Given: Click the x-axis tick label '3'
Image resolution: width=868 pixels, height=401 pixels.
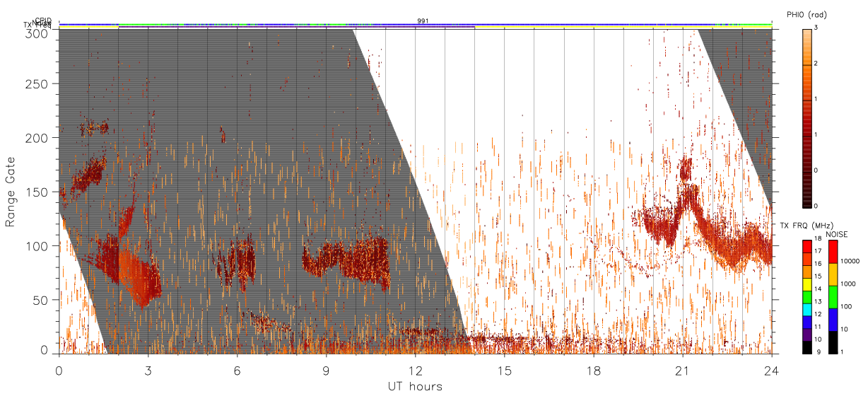Looking at the screenshot, I should point(148,370).
